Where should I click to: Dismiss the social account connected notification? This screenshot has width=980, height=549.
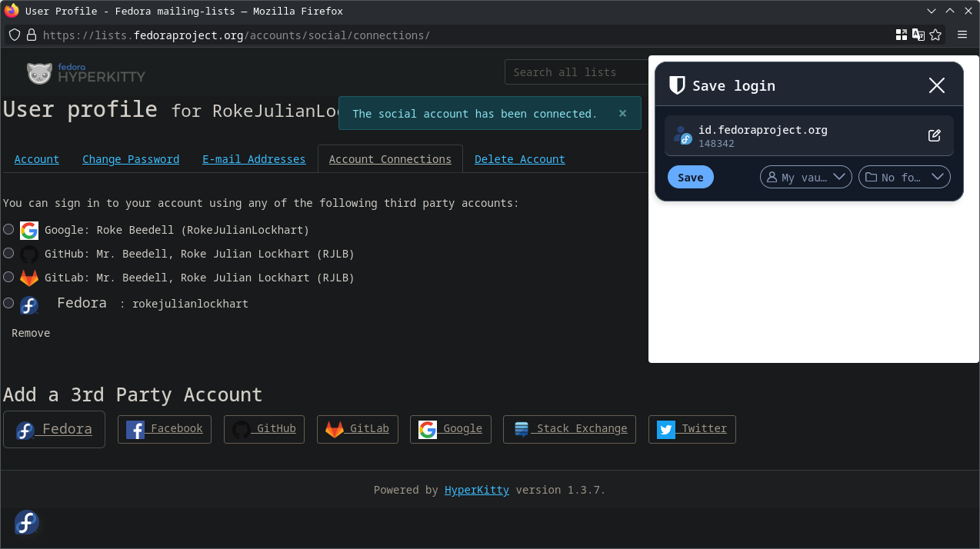623,113
